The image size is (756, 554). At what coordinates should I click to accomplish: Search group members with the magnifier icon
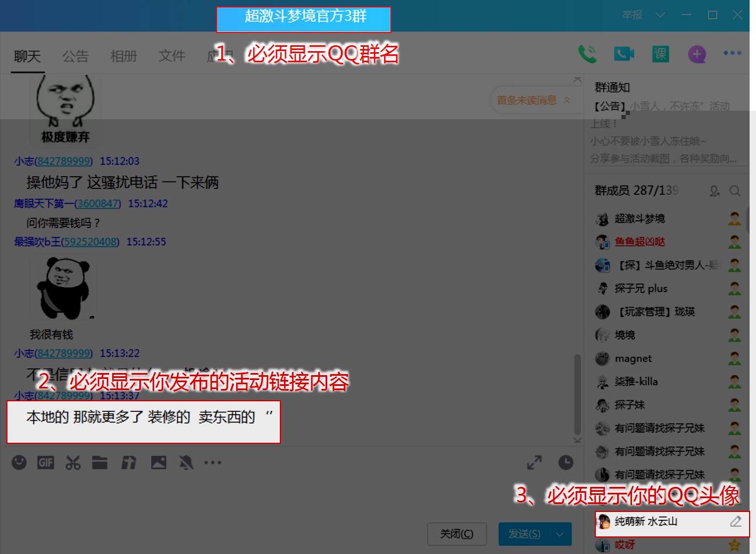coord(735,191)
